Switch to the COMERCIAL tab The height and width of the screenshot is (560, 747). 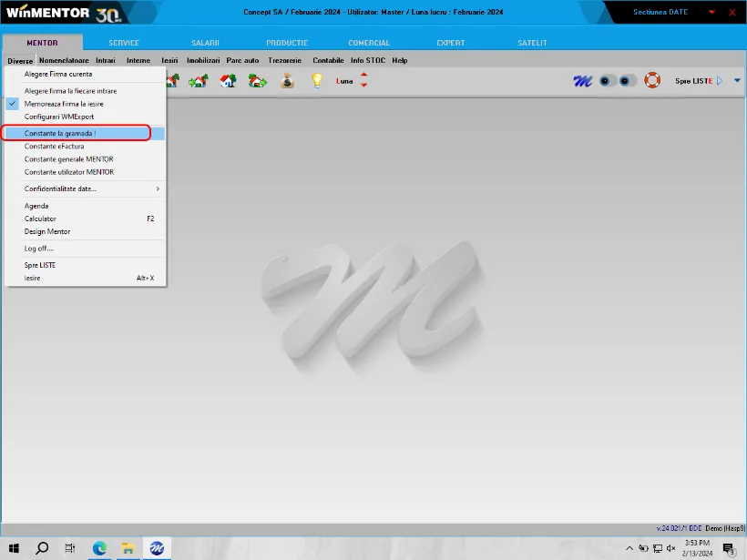point(369,43)
